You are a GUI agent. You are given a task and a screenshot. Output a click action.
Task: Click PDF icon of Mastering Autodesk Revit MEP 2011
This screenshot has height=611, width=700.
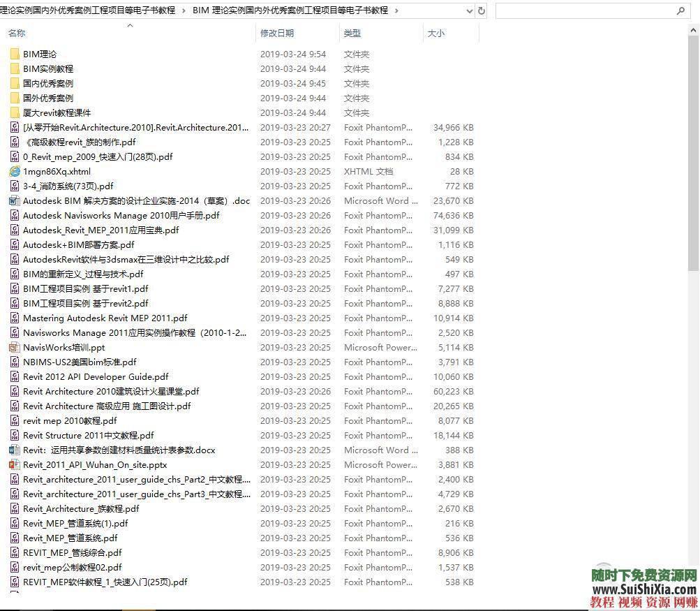click(15, 318)
